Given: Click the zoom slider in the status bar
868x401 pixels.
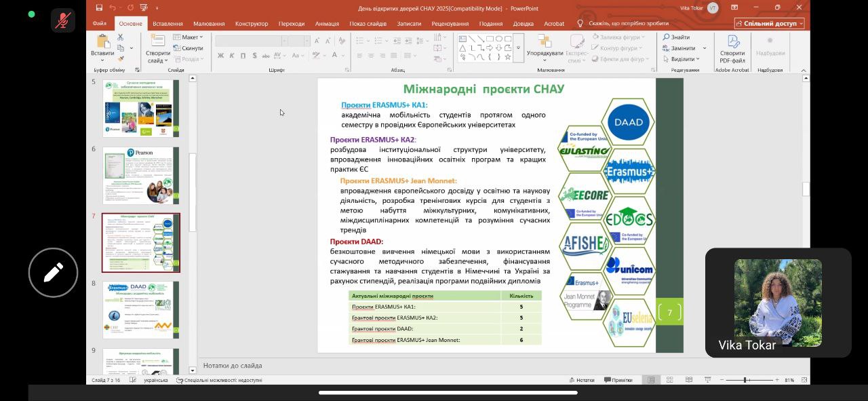Looking at the screenshot, I should [749, 380].
